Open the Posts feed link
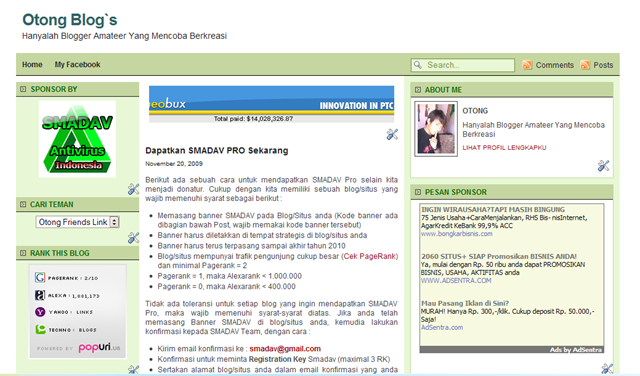Image resolution: width=640 pixels, height=376 pixels. click(603, 65)
